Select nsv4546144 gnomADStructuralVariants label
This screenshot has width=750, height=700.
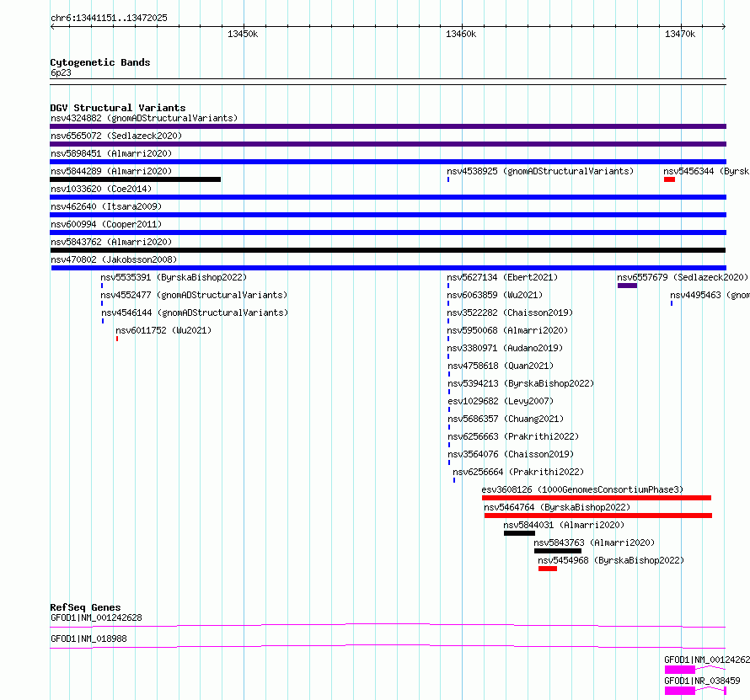(x=195, y=313)
